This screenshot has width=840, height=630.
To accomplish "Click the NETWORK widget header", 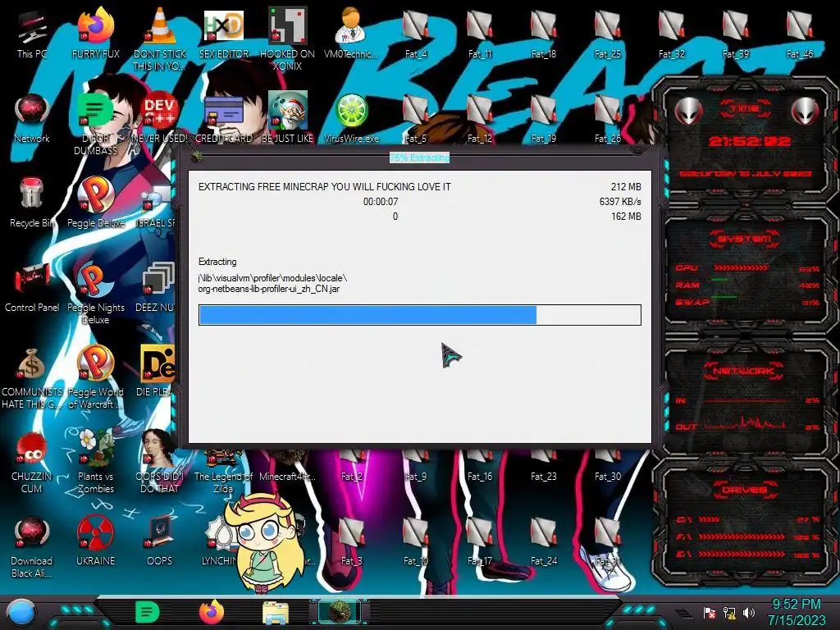I will pos(743,371).
